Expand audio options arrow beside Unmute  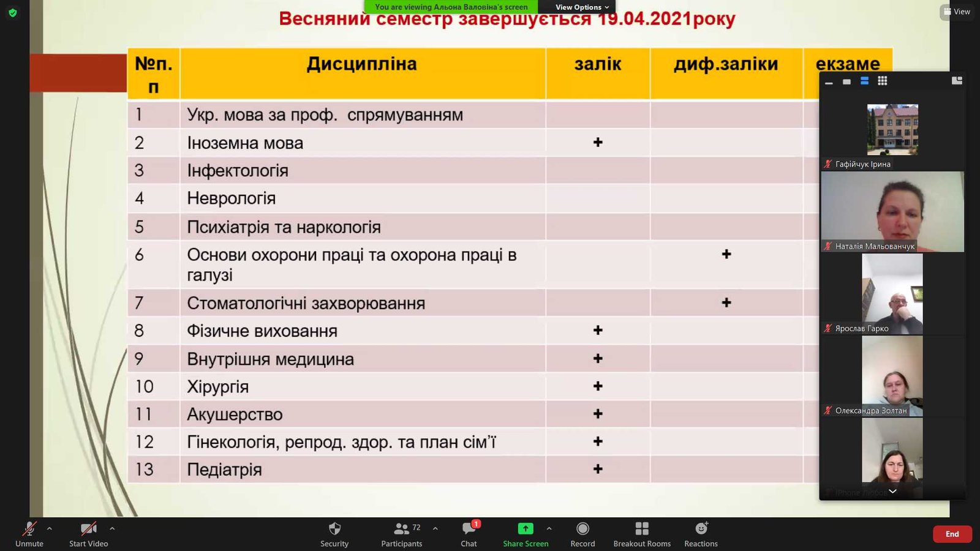[x=50, y=528]
